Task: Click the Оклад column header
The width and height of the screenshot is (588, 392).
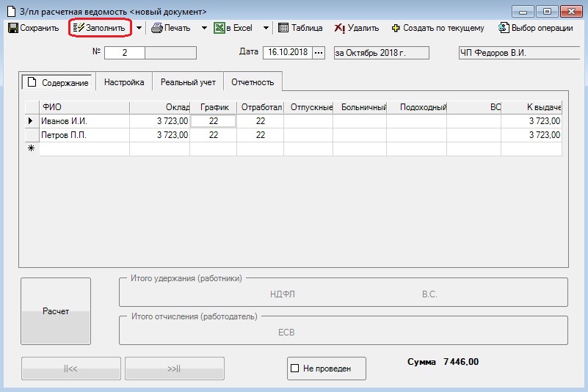Action: [x=160, y=107]
